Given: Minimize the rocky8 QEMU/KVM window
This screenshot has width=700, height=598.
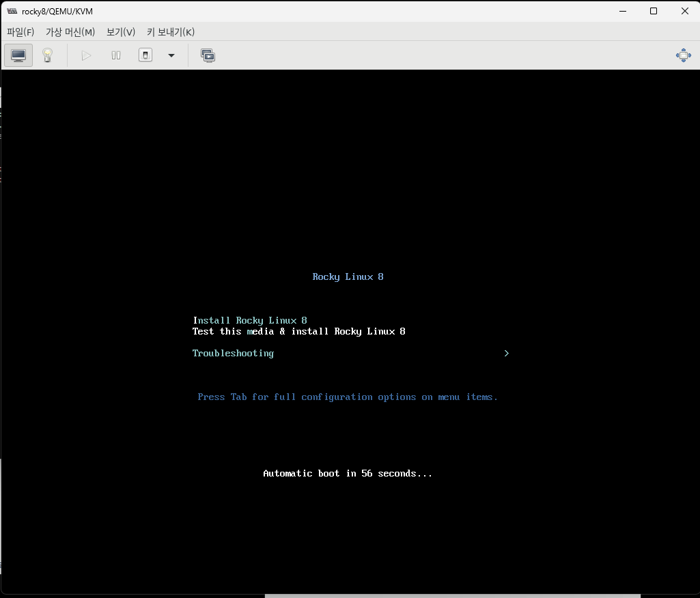Looking at the screenshot, I should pos(623,11).
